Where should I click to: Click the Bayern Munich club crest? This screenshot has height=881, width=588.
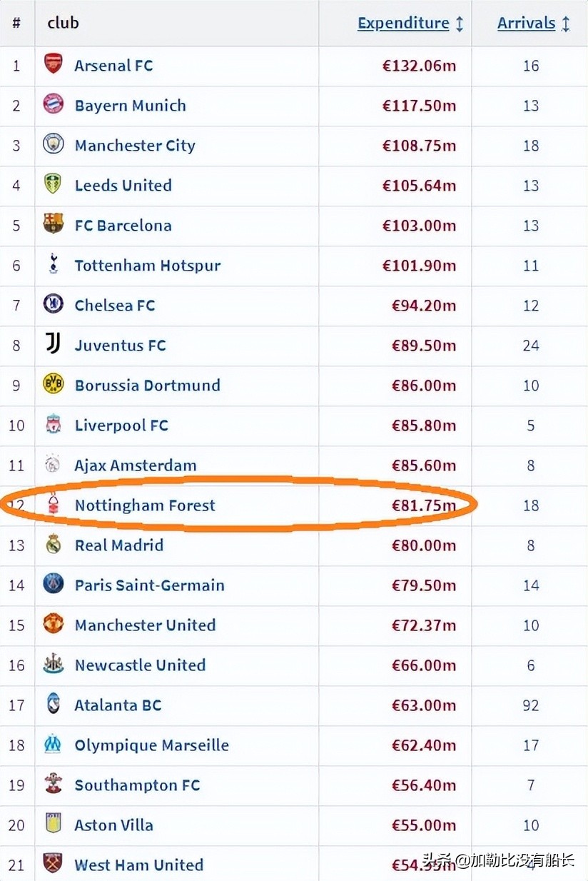pos(53,104)
